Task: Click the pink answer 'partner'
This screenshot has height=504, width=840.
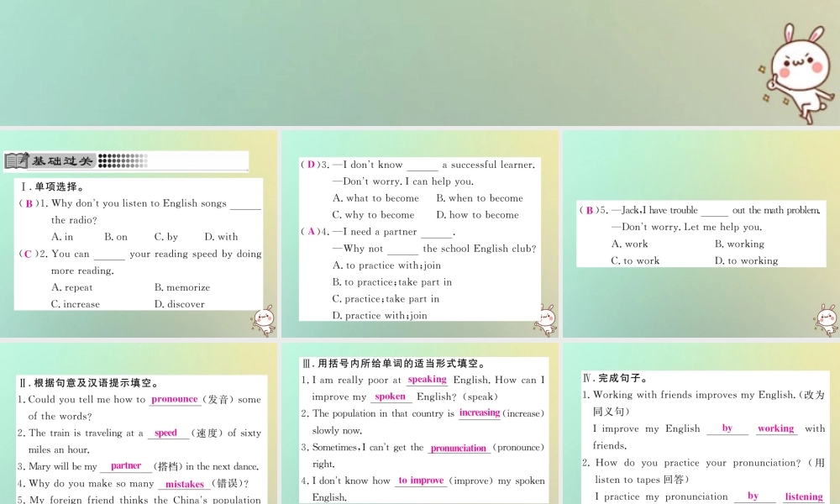Action: point(126,466)
